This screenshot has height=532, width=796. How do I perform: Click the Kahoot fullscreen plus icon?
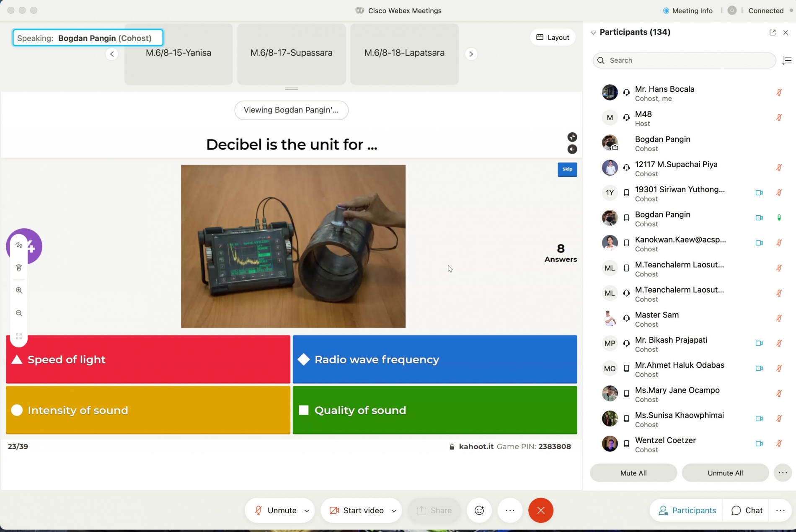pyautogui.click(x=572, y=137)
